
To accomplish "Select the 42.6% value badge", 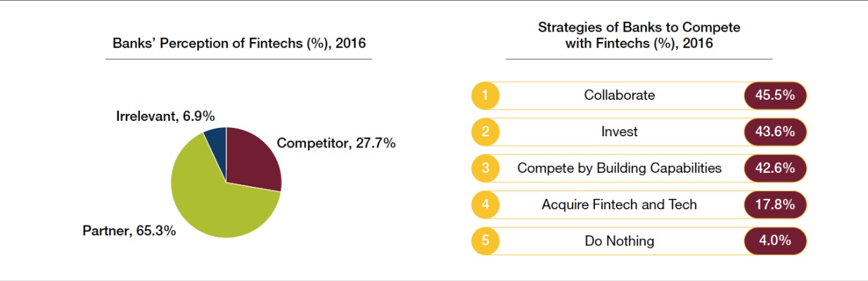I will (x=775, y=169).
